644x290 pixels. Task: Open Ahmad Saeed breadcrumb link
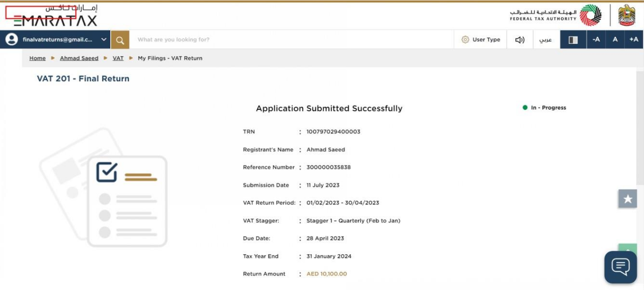coord(79,58)
